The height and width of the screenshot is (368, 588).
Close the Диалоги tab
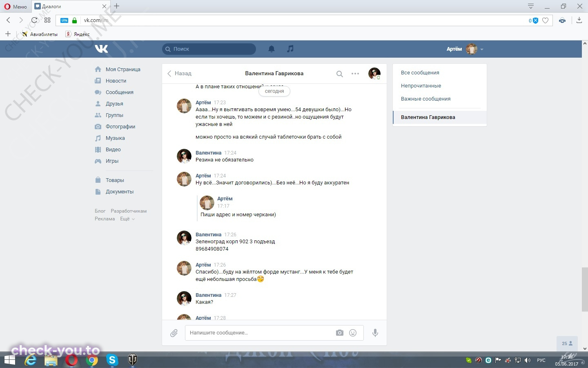pyautogui.click(x=104, y=7)
